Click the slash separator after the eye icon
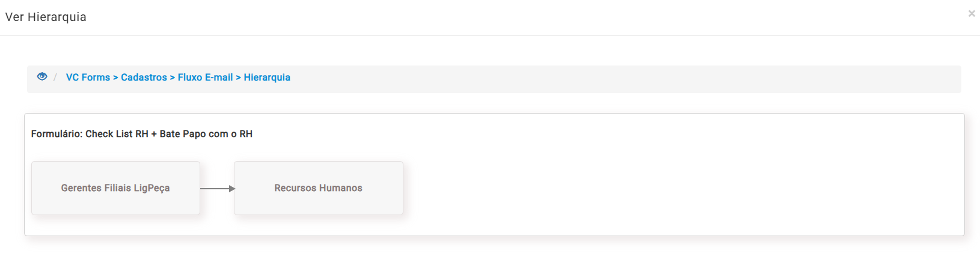 click(x=55, y=78)
